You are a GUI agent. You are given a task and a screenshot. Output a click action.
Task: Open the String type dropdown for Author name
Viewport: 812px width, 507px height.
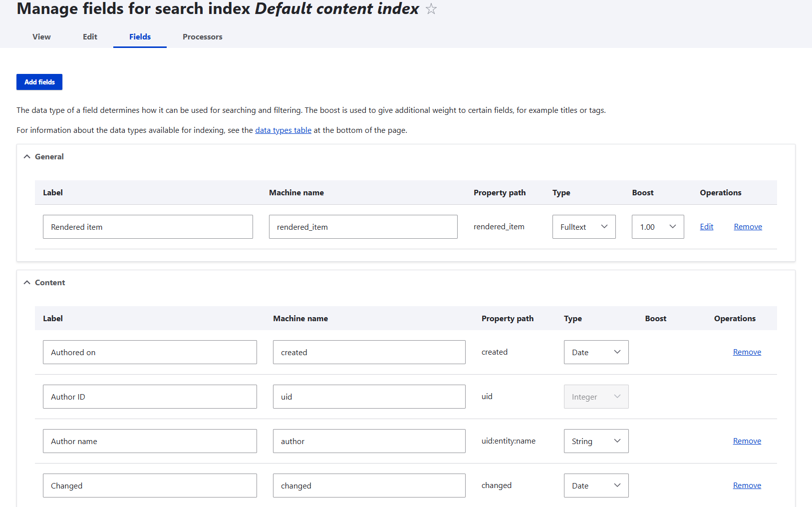[595, 441]
